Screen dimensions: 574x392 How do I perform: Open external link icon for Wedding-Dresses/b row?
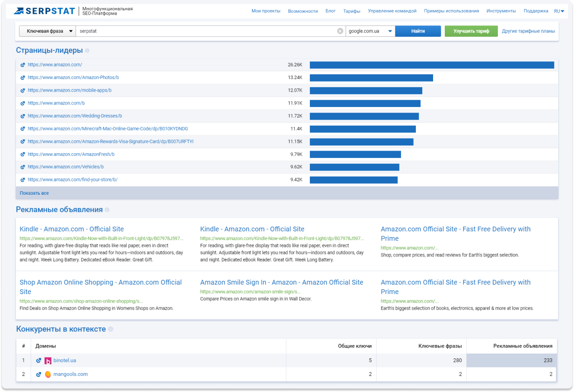pos(22,116)
